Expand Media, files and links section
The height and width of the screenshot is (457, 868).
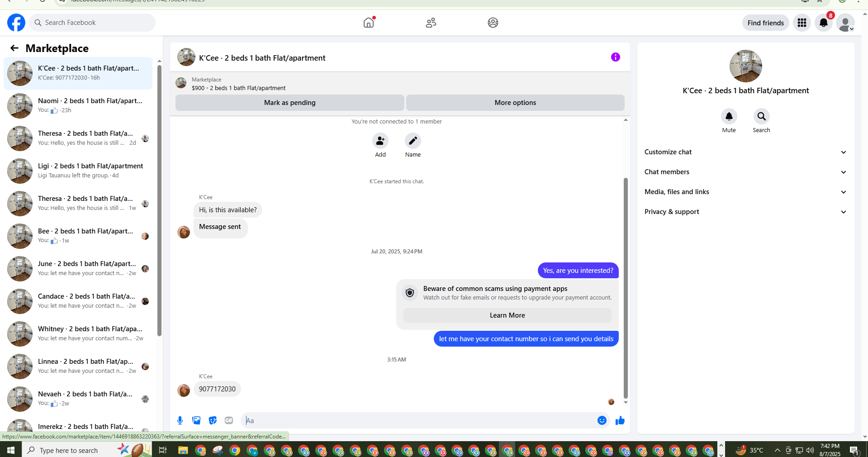pyautogui.click(x=745, y=192)
